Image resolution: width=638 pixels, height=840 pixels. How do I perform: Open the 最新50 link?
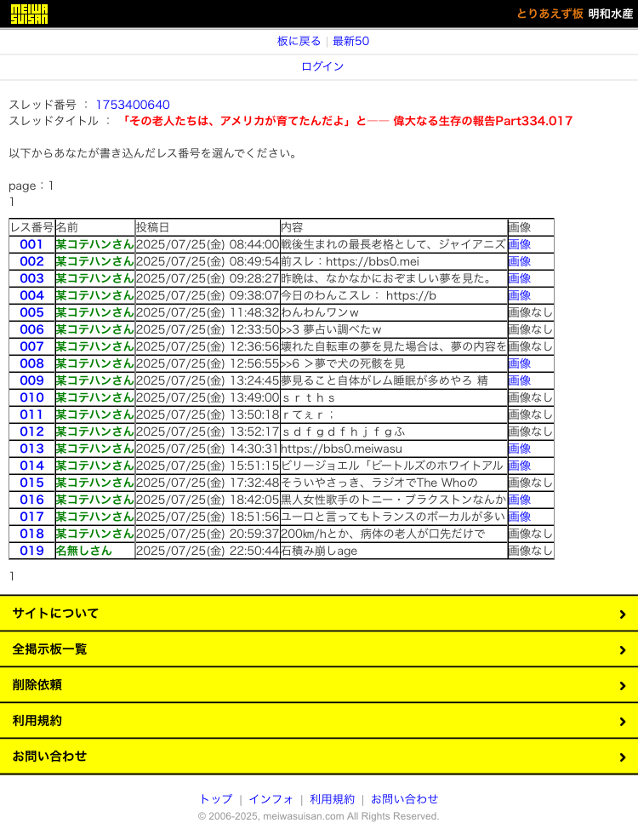point(350,41)
